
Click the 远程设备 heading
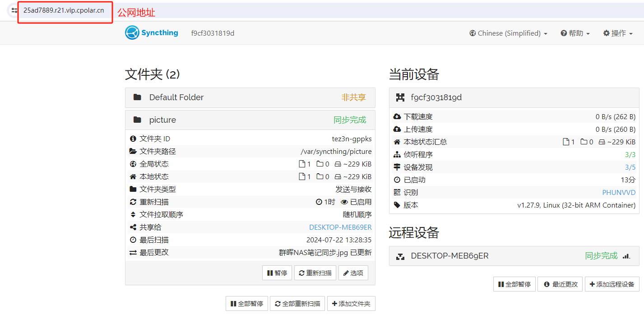point(414,233)
